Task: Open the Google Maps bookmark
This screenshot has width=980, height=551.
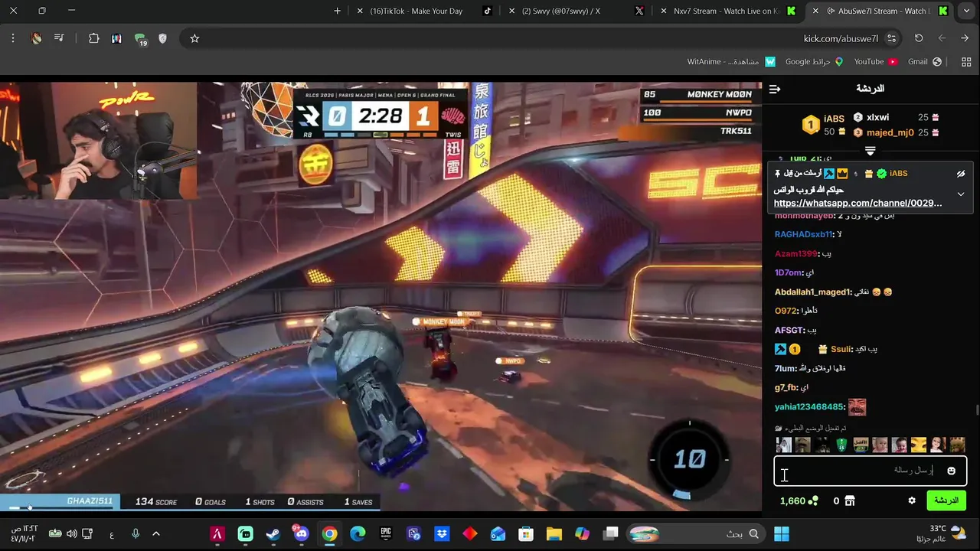Action: [814, 62]
